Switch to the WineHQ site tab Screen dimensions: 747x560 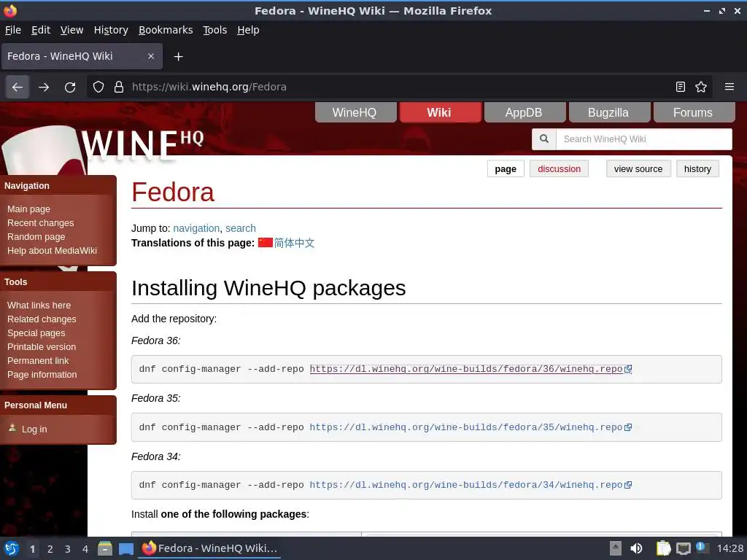356,113
